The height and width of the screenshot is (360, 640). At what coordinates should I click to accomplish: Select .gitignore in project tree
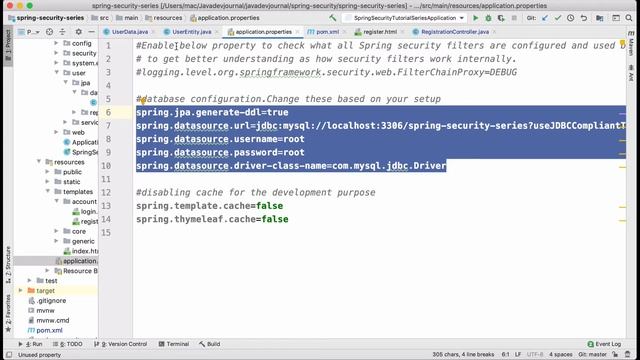[x=51, y=300]
